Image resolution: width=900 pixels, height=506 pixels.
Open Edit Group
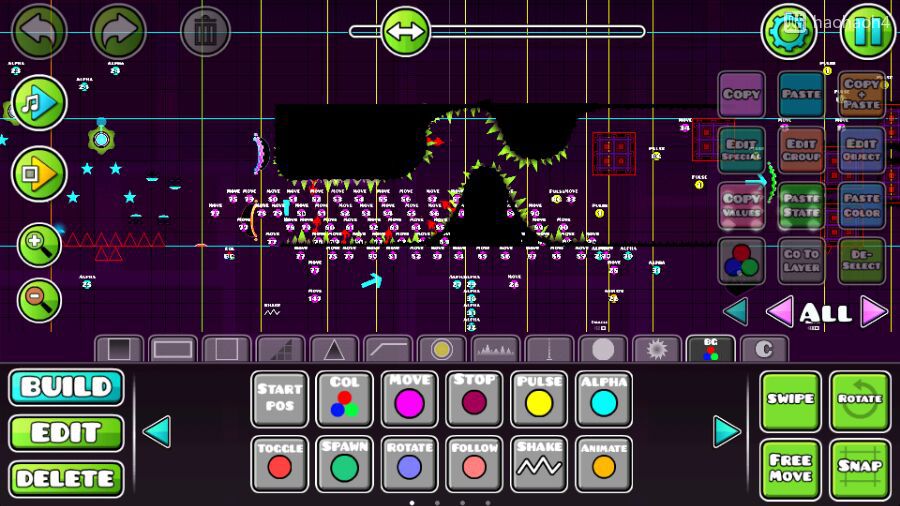801,150
